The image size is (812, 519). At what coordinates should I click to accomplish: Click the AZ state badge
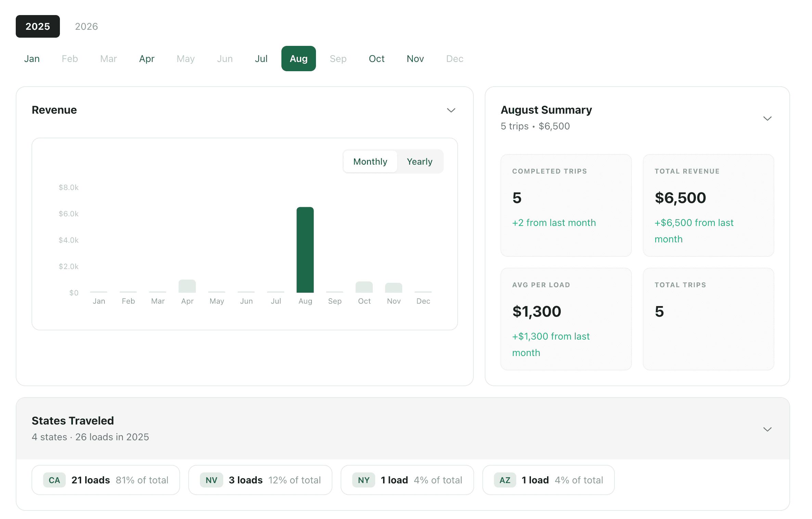point(504,480)
